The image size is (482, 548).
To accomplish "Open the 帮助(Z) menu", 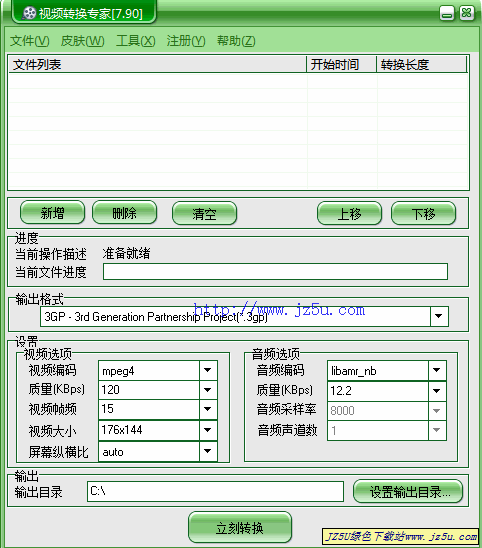I will (x=236, y=41).
